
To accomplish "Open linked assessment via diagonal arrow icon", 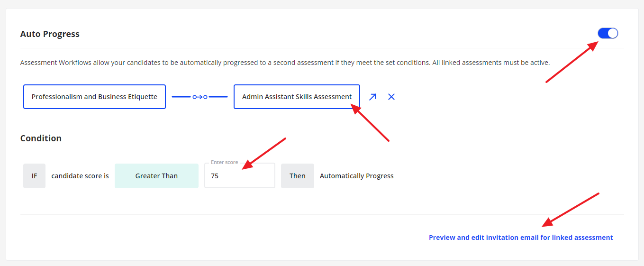I will click(372, 97).
